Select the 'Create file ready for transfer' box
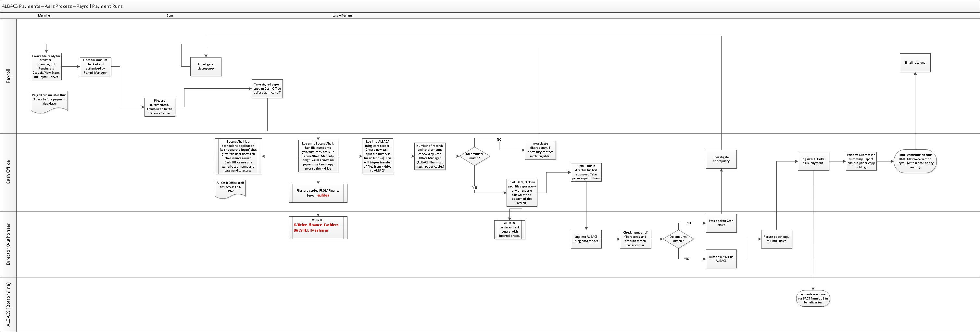Image resolution: width=980 pixels, height=332 pixels. 46,67
